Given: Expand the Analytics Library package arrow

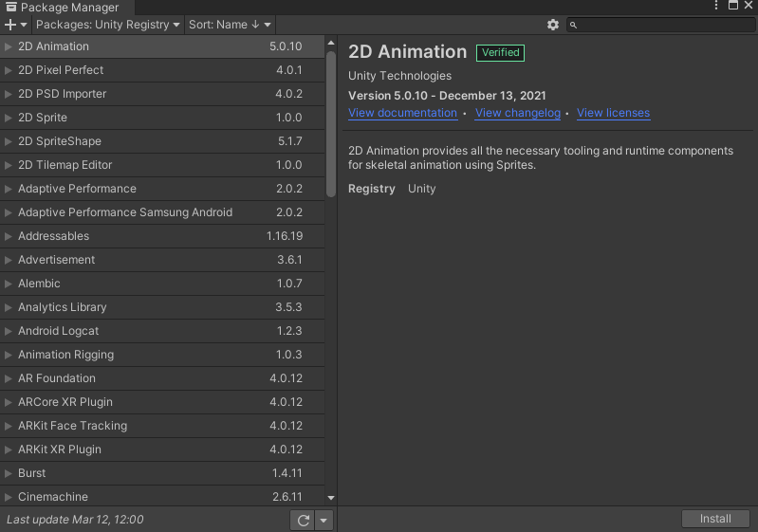Looking at the screenshot, I should click(x=8, y=307).
